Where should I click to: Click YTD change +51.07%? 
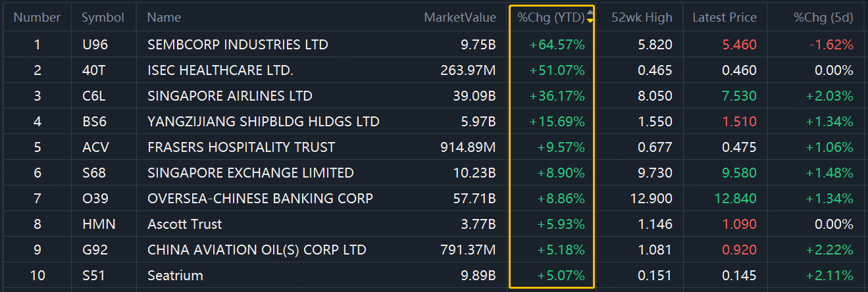[x=557, y=70]
